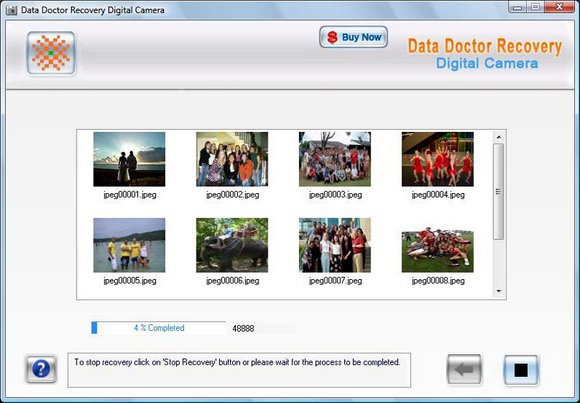Screen dimensions: 580x403
Task: Click the 4 % Completed progress bar
Action: click(x=158, y=328)
